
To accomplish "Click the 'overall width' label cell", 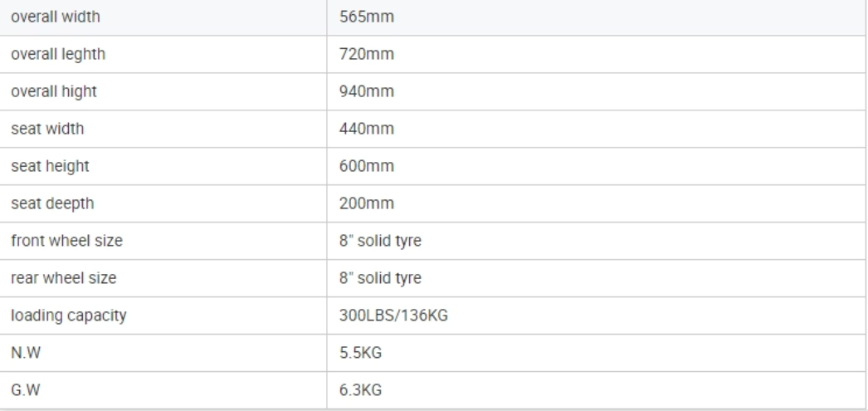I will click(163, 17).
